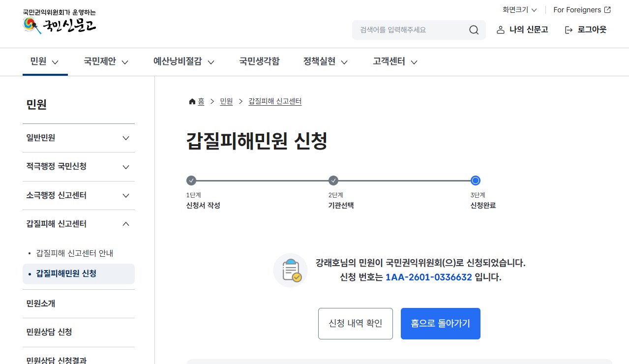Open the For Foreigners external link
The image size is (629, 364).
[582, 10]
